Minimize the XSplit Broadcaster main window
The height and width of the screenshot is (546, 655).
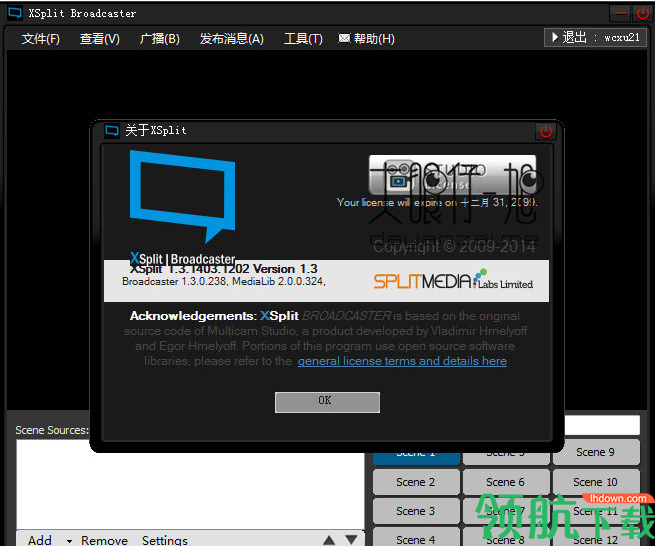point(620,13)
